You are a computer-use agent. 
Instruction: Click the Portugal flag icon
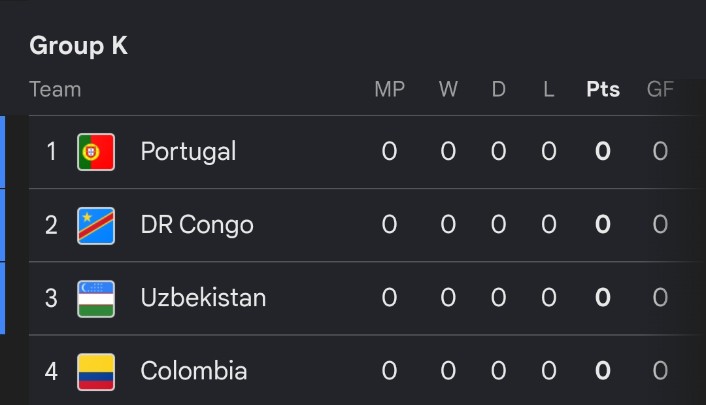tap(96, 152)
